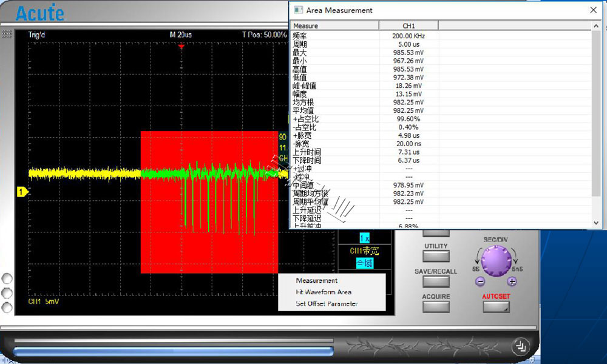Click the gray bar above the blue bar
The width and height of the screenshot is (607, 364).
pyautogui.click(x=173, y=341)
